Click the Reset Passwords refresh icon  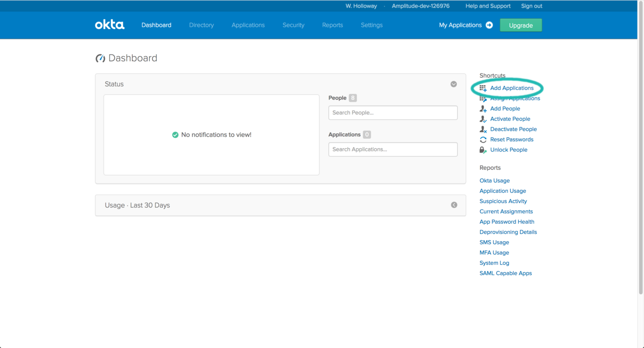[483, 139]
